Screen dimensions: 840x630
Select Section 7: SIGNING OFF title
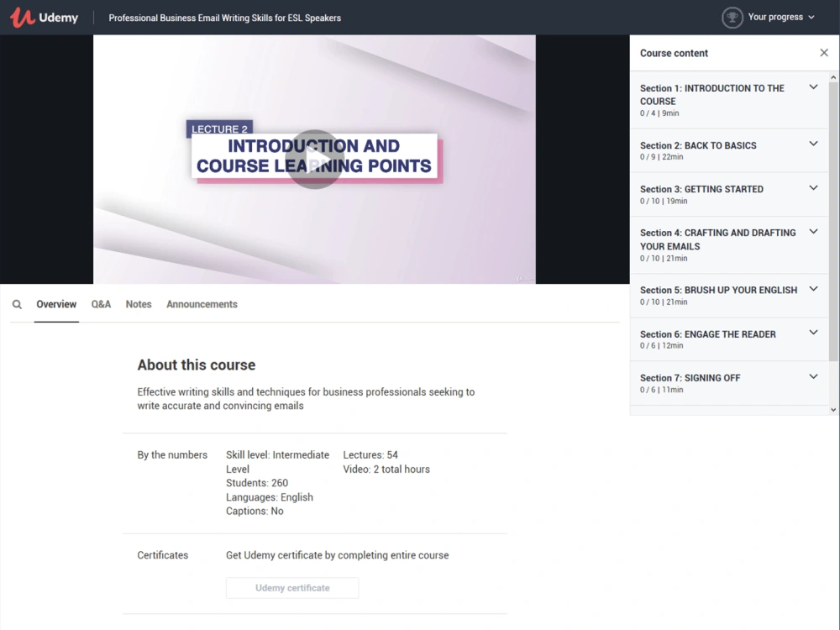click(x=690, y=378)
